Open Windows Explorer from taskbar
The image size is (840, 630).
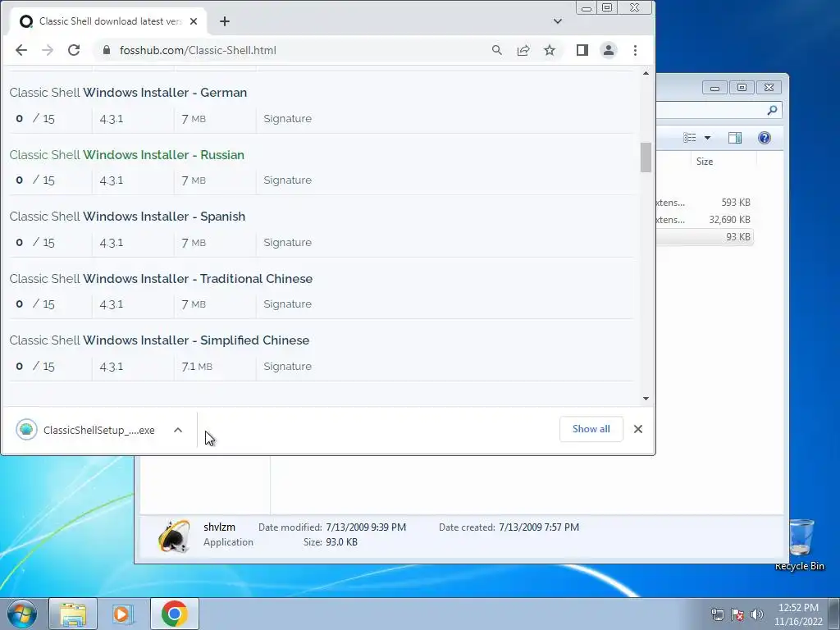[73, 614]
